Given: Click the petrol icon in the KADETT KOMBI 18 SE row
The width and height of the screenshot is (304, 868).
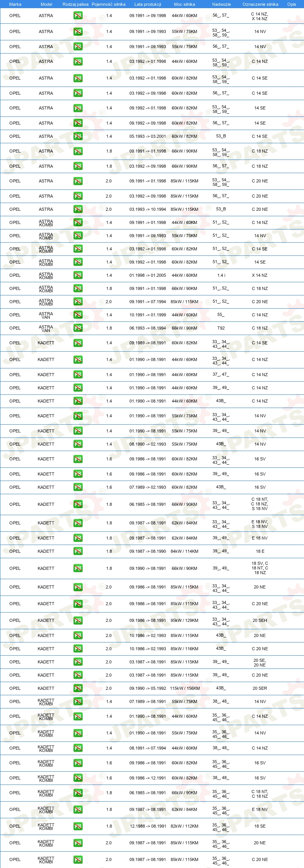Looking at the screenshot, I should click(x=78, y=826).
